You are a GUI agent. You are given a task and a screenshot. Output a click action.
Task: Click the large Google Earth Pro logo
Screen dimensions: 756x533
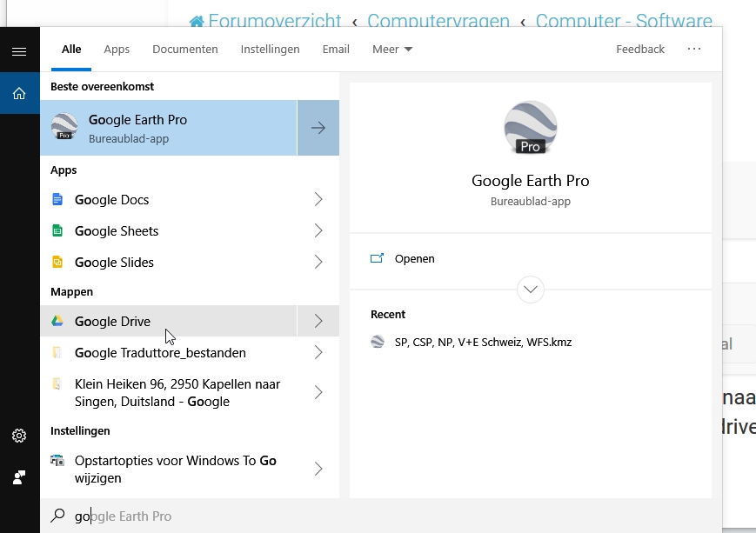coord(530,128)
